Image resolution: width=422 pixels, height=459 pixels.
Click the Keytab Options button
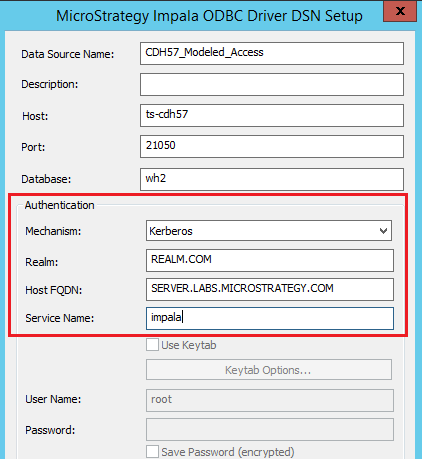point(269,370)
